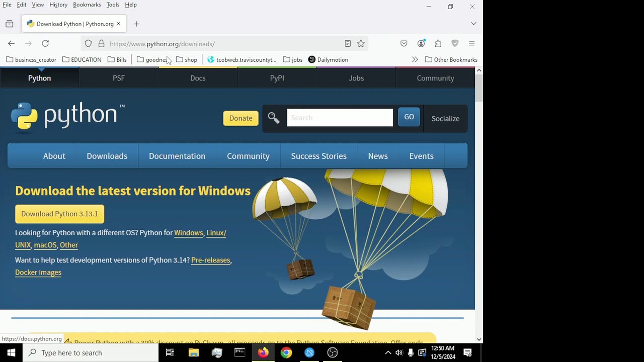This screenshot has width=644, height=362.
Task: Go back to previous page
Action: click(x=11, y=44)
